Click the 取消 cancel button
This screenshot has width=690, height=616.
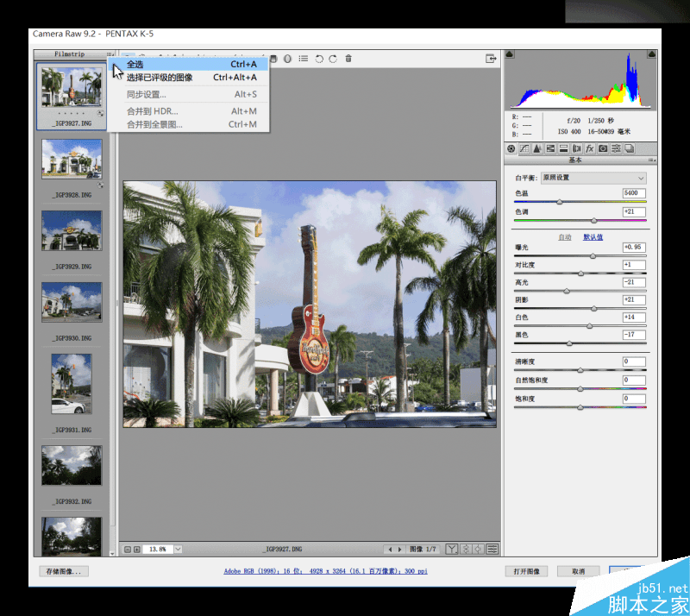(578, 571)
